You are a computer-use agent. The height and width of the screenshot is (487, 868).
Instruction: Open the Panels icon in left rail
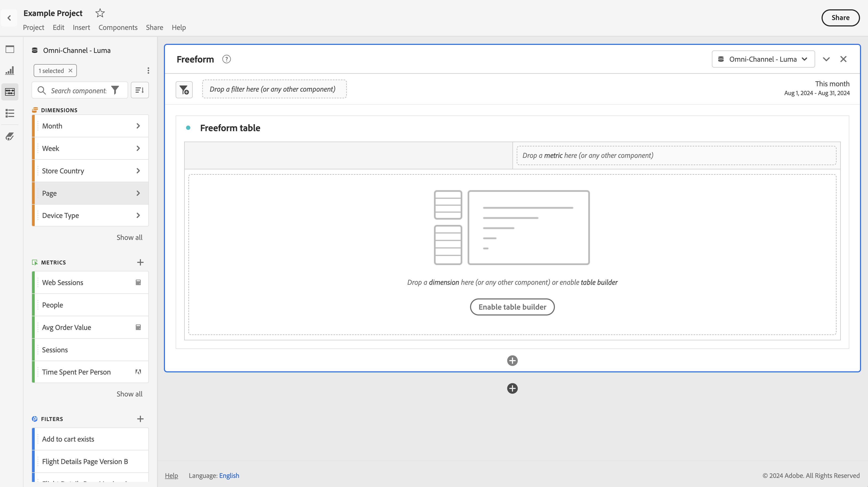pyautogui.click(x=10, y=49)
